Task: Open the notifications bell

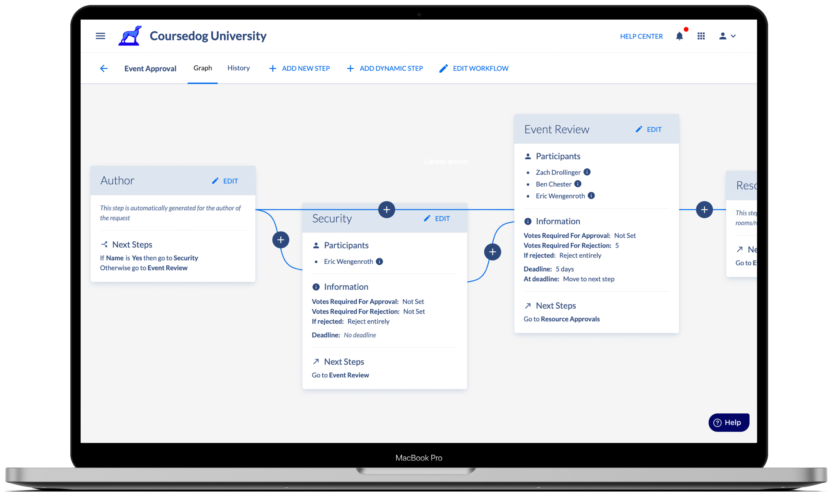Action: 679,36
